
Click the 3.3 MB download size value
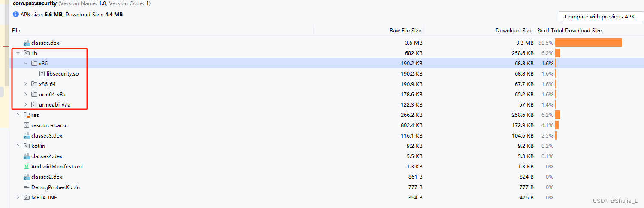tap(525, 43)
